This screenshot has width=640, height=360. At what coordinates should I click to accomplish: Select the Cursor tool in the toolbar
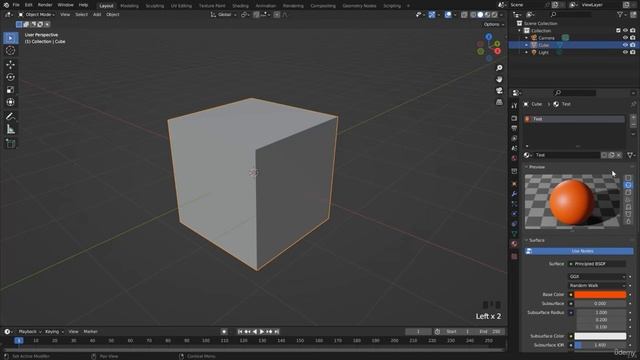click(x=11, y=51)
